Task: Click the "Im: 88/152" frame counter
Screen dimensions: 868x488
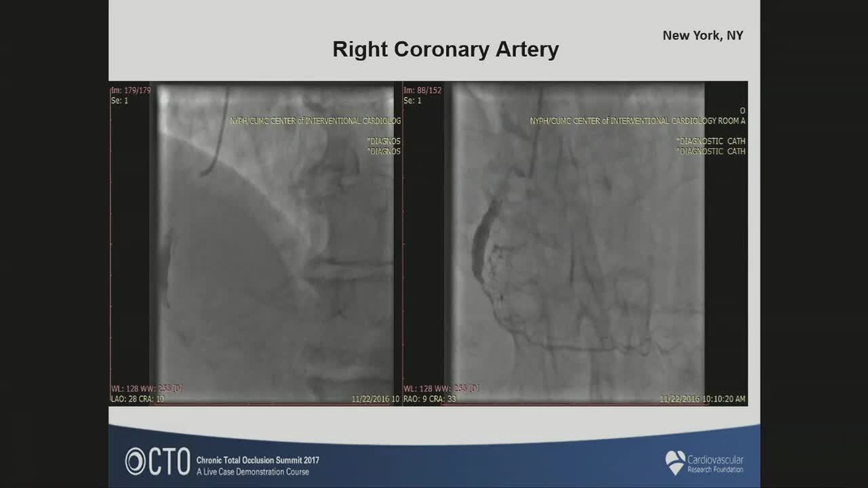Action: click(x=420, y=90)
